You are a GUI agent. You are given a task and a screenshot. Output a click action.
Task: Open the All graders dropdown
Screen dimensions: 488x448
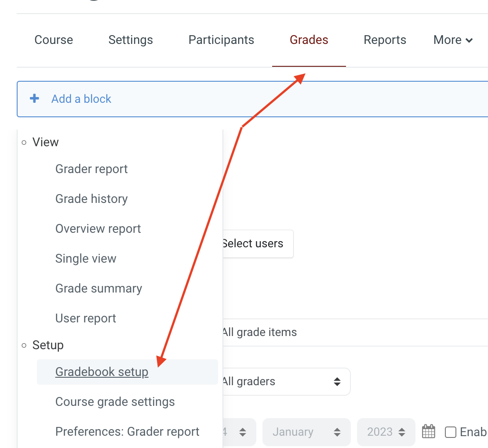tap(286, 382)
